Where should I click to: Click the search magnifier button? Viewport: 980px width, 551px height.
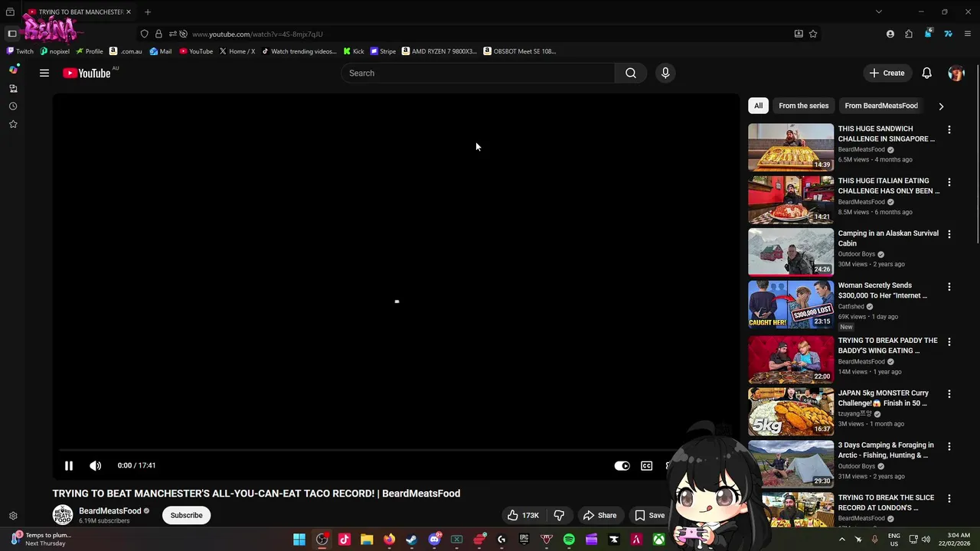click(x=630, y=73)
